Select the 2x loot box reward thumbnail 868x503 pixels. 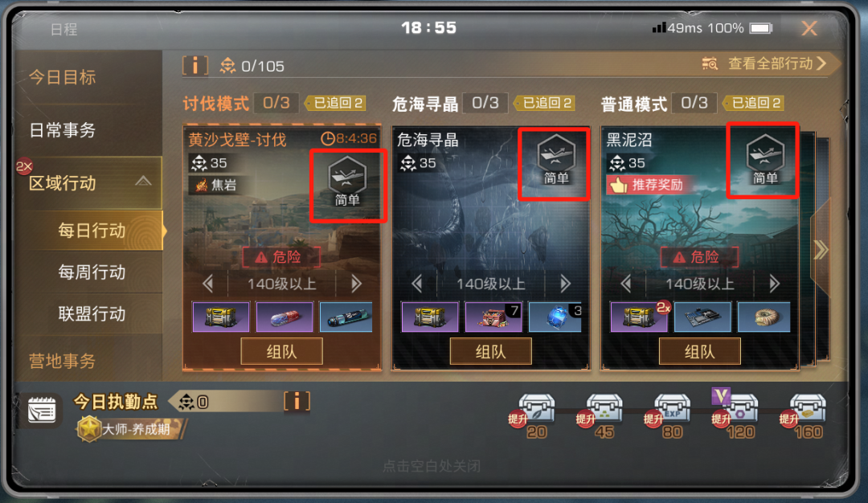(x=639, y=317)
